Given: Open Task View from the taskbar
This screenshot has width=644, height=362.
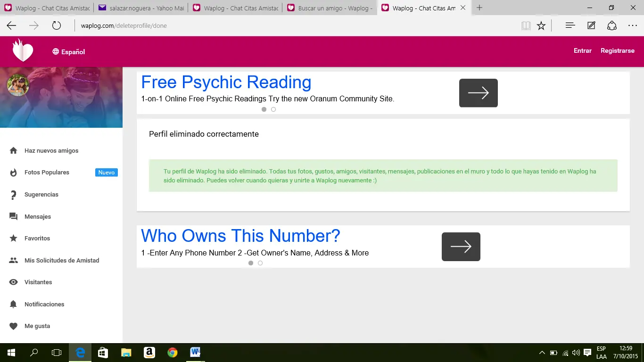Looking at the screenshot, I should pos(57,353).
